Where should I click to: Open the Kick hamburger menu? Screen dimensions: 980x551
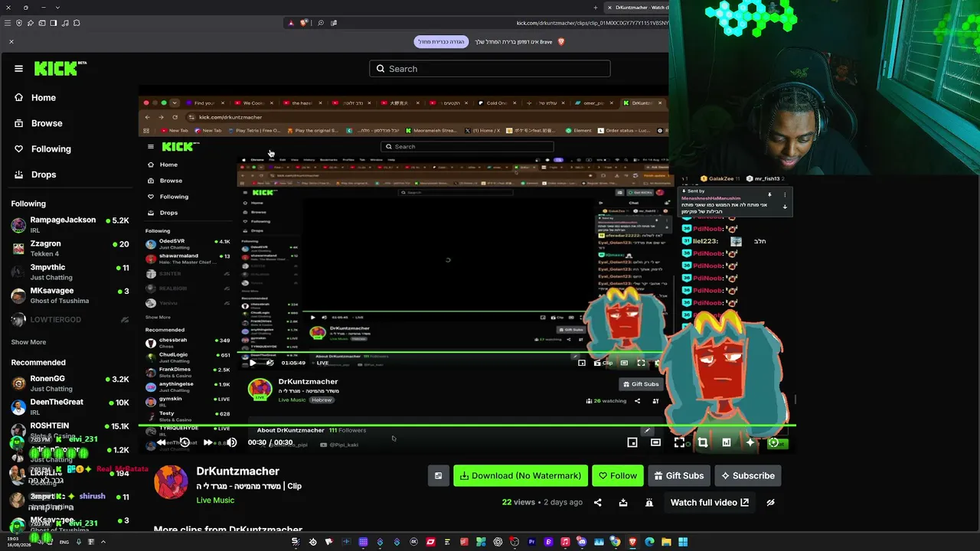18,68
